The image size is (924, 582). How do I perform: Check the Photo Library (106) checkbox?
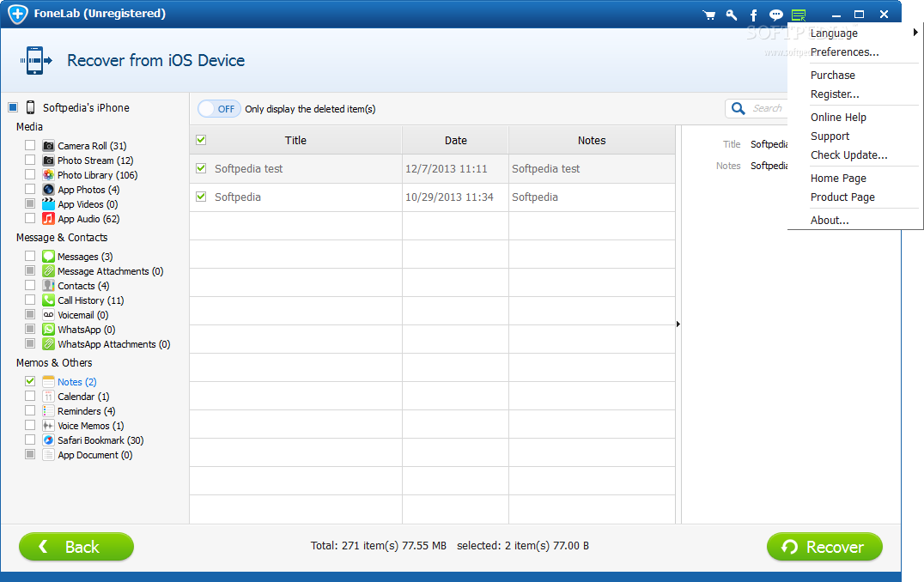click(x=30, y=174)
